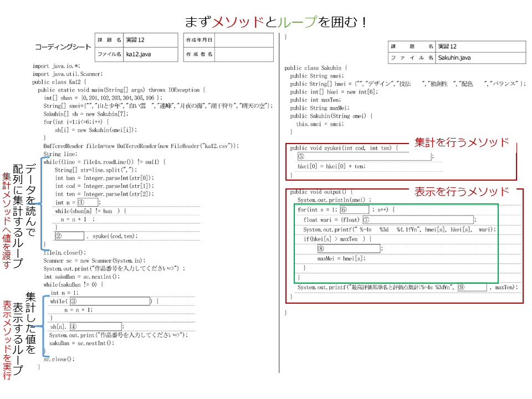The height and width of the screenshot is (399, 532).
Task: Select "public void syukei(int cod, int ten)"
Action: point(344,148)
